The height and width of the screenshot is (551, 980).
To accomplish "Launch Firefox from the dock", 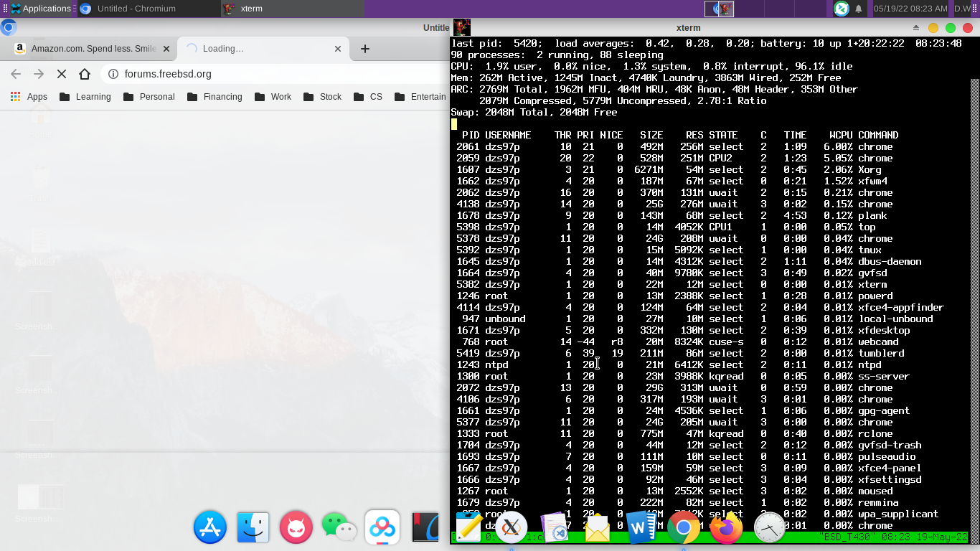I will tap(726, 529).
